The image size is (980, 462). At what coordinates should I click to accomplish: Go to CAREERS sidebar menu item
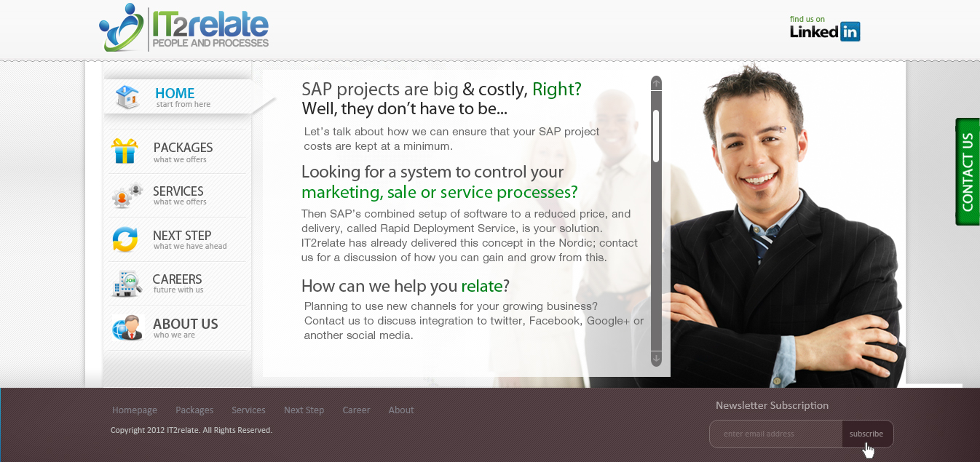coord(178,283)
